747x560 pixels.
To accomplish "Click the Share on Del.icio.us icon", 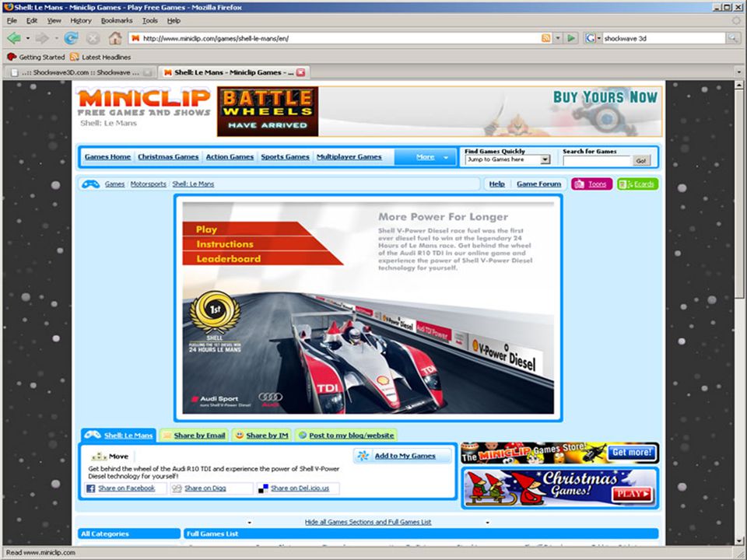I will [x=263, y=488].
